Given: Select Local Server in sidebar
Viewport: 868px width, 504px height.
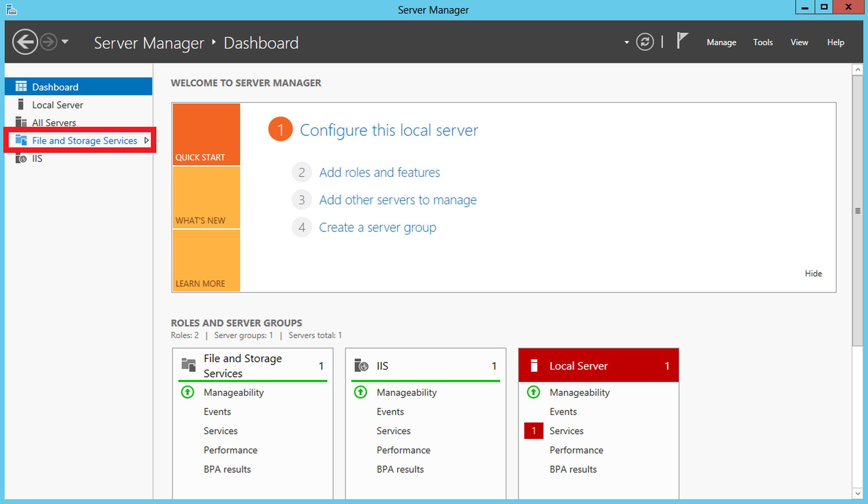Looking at the screenshot, I should point(57,105).
